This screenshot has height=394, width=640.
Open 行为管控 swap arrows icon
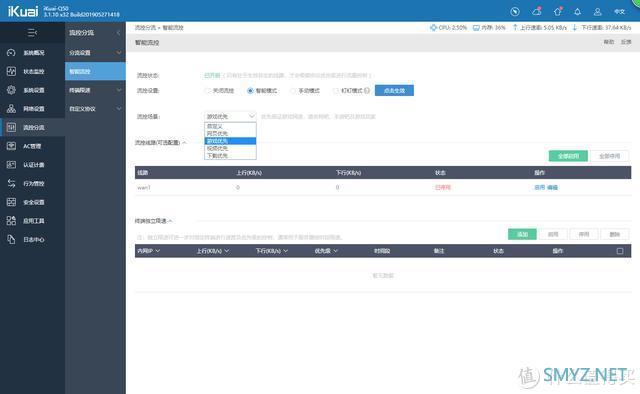pos(11,183)
